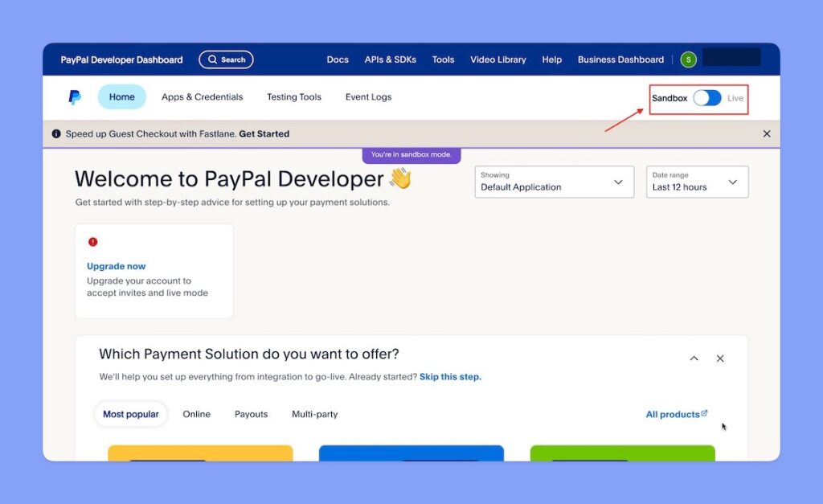Switch the Sandbox toggle to Live mode

(706, 98)
